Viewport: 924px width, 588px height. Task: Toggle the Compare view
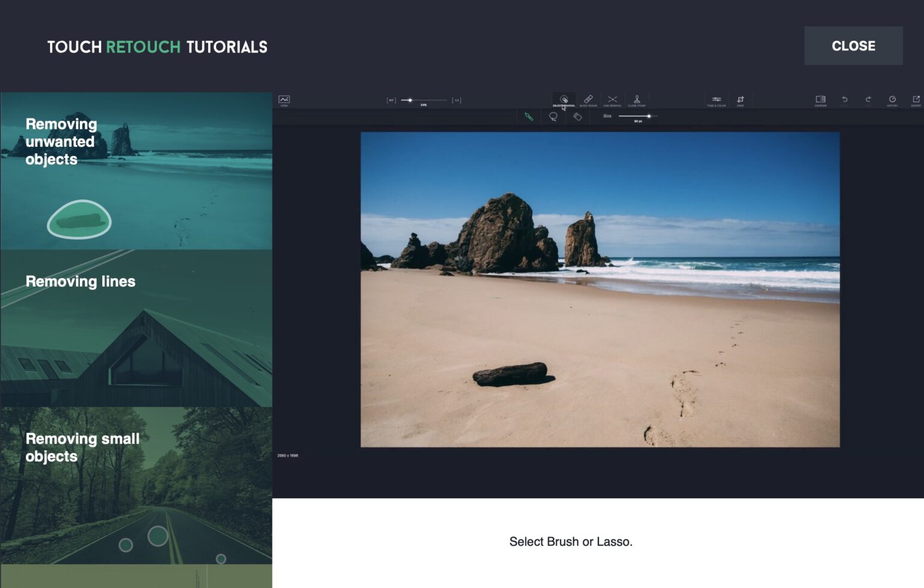pos(821,100)
